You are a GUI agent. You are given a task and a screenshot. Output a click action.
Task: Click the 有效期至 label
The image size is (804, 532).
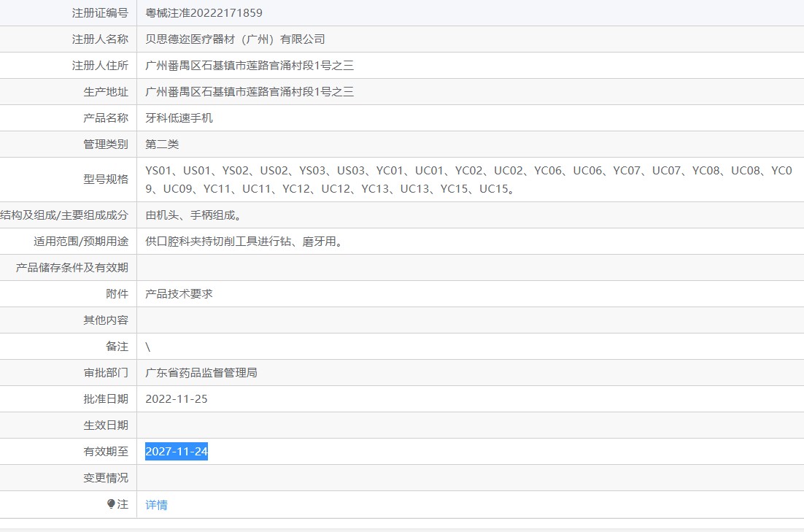(106, 452)
